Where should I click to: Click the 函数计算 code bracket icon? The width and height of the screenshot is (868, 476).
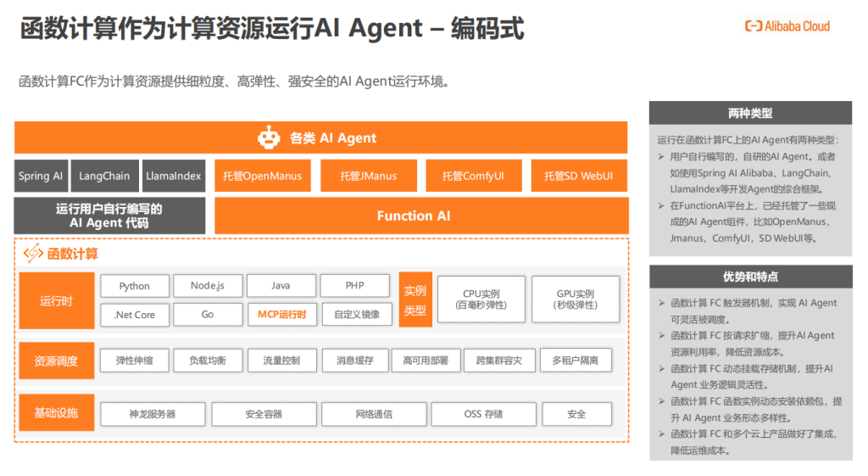(x=33, y=253)
